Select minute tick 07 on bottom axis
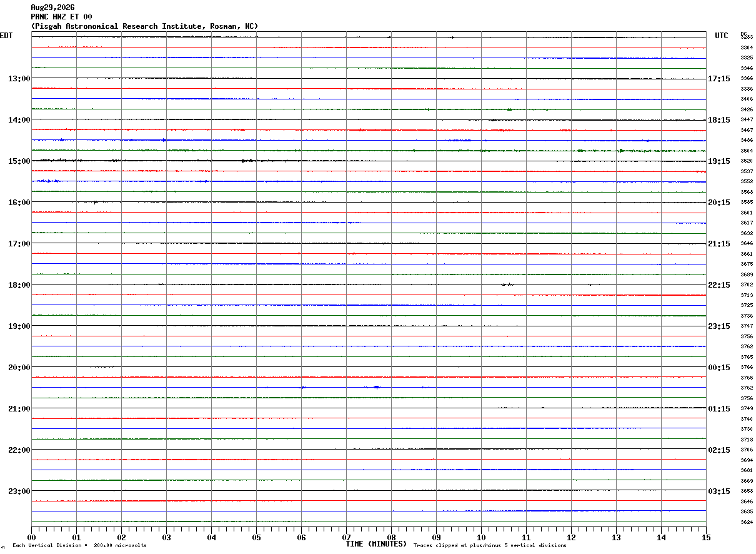Viewport: 756px width, 554px height. coord(346,537)
